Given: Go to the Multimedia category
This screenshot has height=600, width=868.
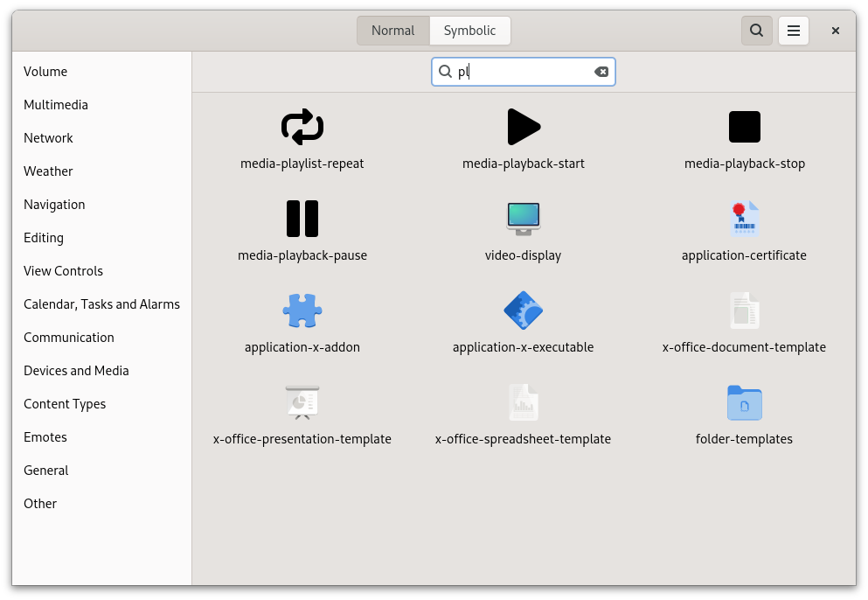Looking at the screenshot, I should pos(56,105).
